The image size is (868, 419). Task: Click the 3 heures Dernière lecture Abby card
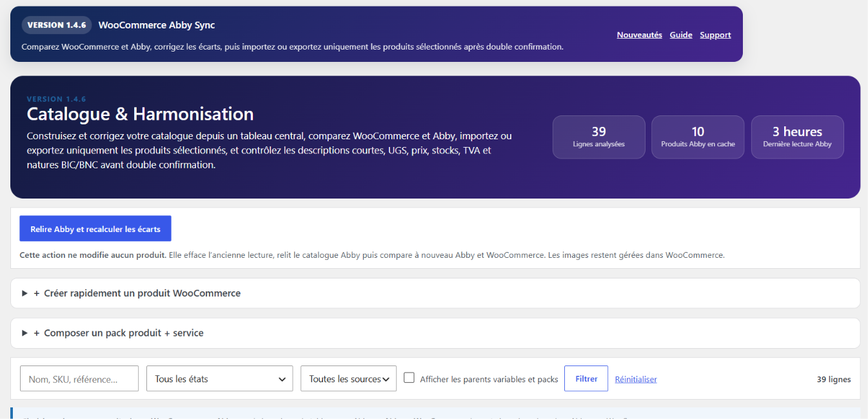[x=798, y=137]
